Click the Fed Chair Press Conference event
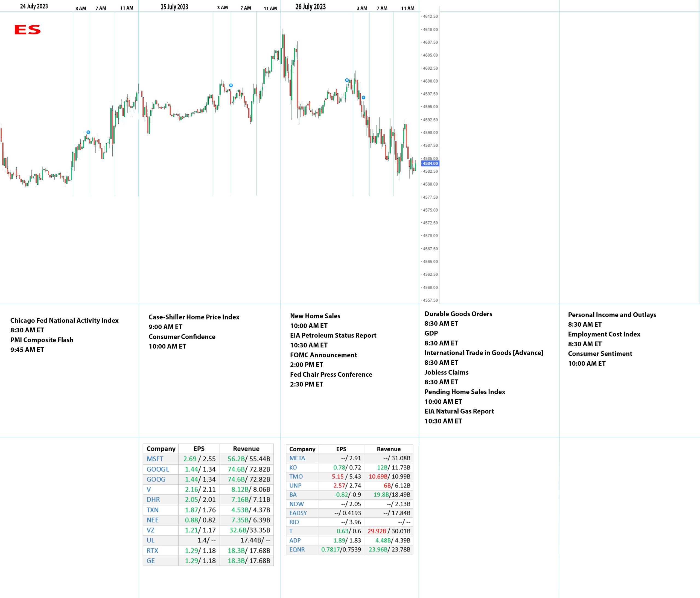This screenshot has width=700, height=598. coord(331,374)
